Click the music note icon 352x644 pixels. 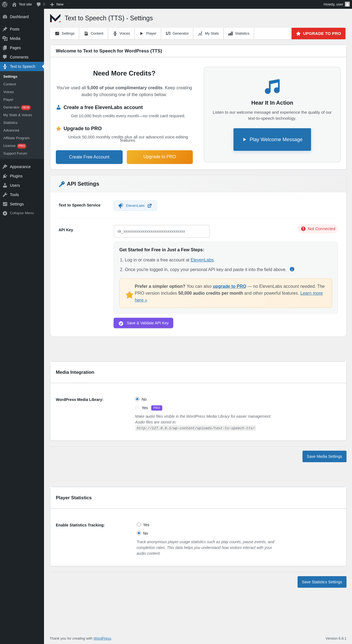[272, 87]
